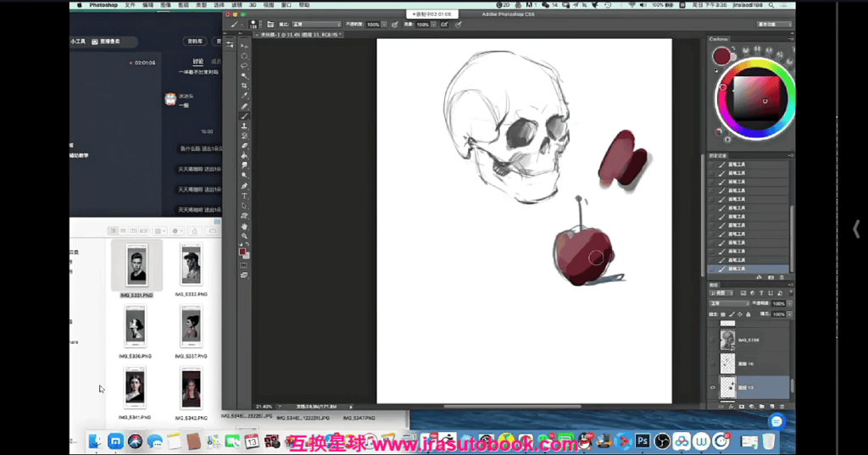The height and width of the screenshot is (455, 868).
Task: Click swap foreground and background colors arrow
Action: [248, 244]
